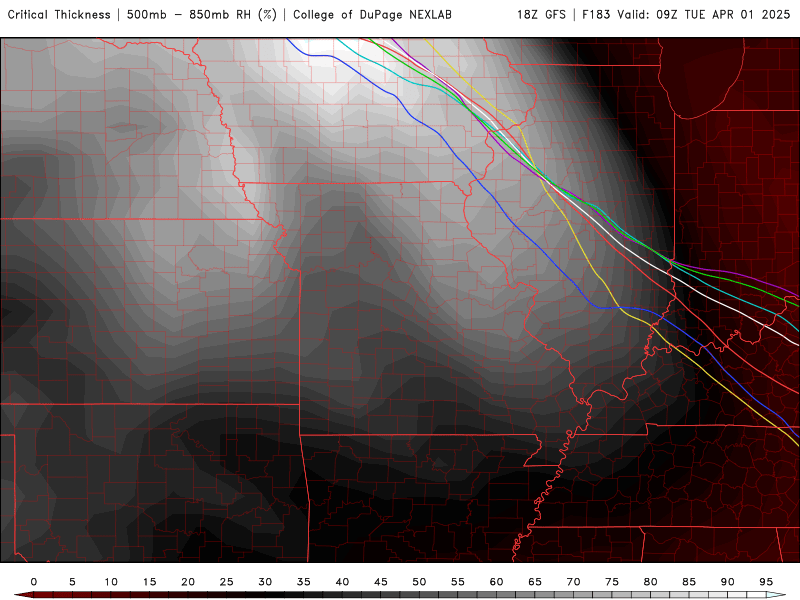The height and width of the screenshot is (600, 800).
Task: Click the 70 value on the color scale
Action: pos(573,582)
